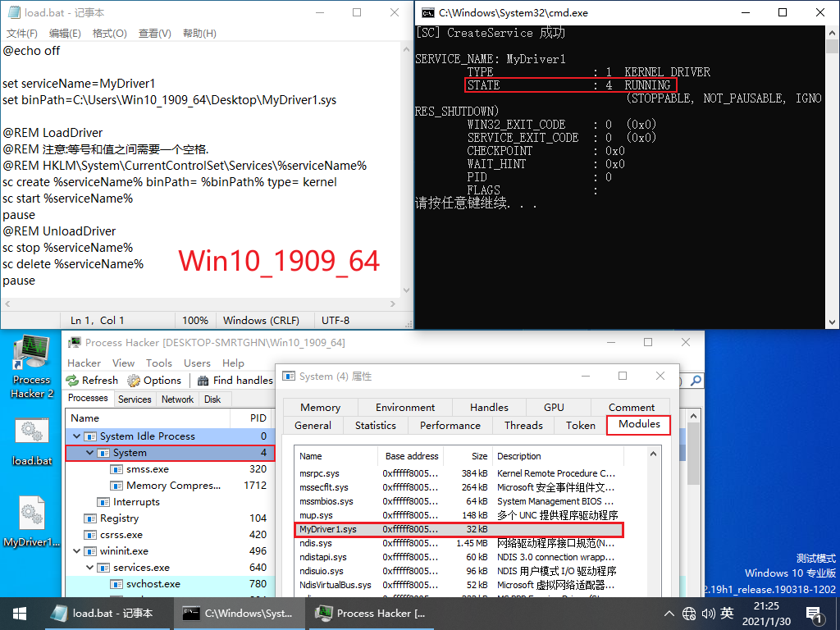Collapse services.exe tree node
Viewport: 840px width, 630px height.
coord(89,568)
